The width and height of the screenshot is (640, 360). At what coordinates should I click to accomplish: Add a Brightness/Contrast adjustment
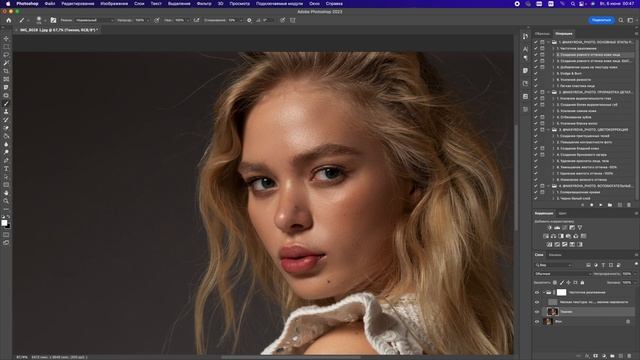(549, 228)
